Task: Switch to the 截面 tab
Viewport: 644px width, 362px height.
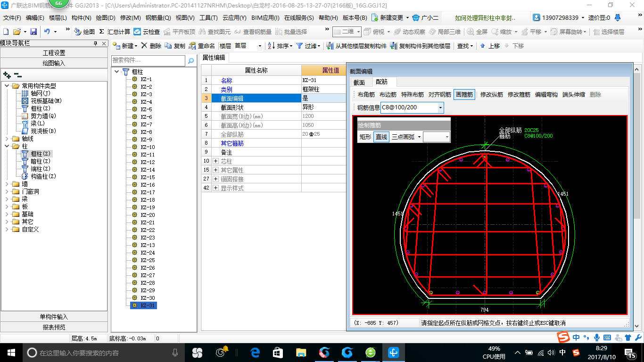Action: pyautogui.click(x=359, y=82)
